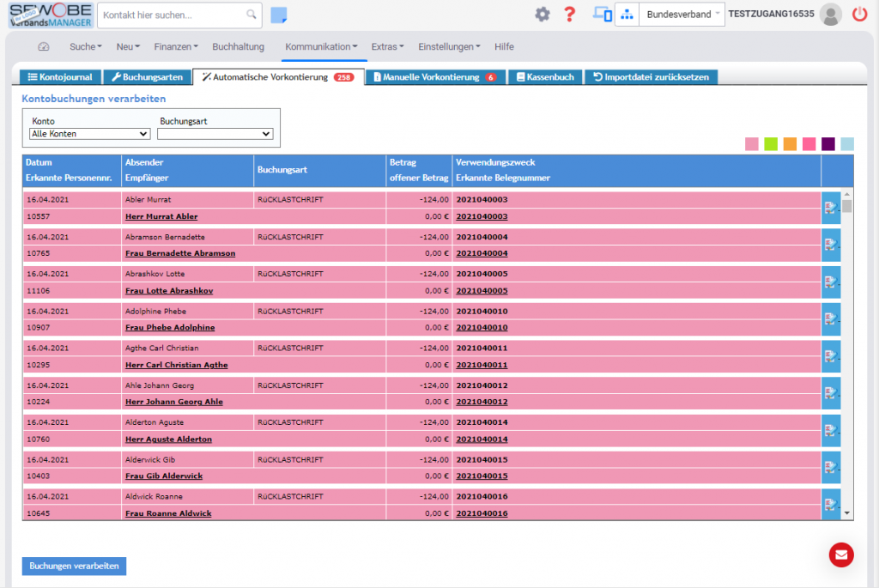Open the dashboard speedometer icon
Screen dimensions: 879x588
tap(45, 47)
